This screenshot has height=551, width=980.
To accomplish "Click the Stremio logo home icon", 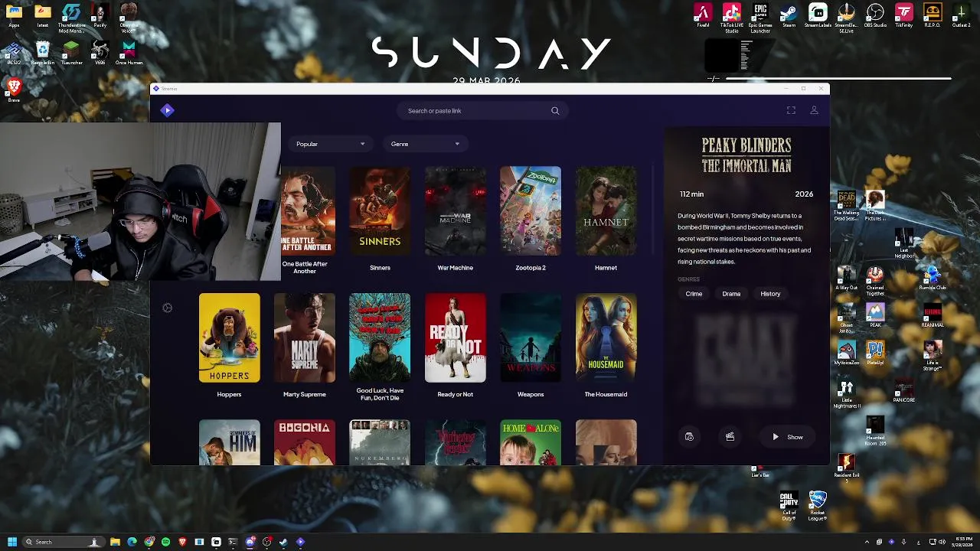I will [x=167, y=110].
